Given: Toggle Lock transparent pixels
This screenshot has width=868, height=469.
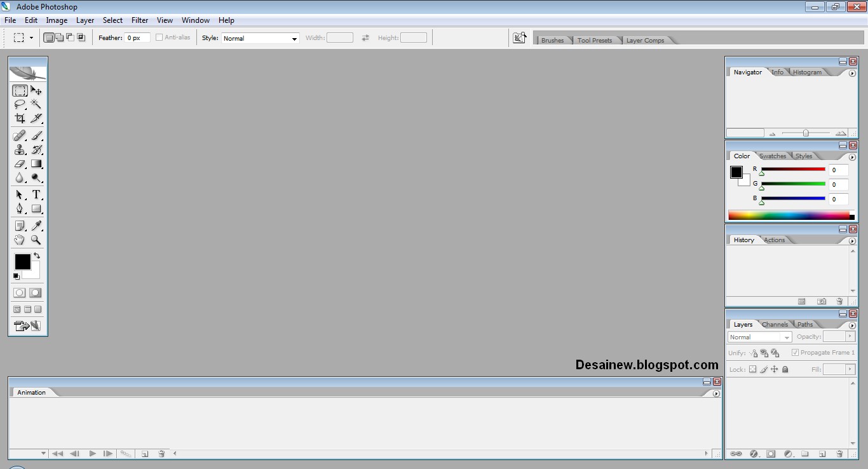Looking at the screenshot, I should click(753, 369).
